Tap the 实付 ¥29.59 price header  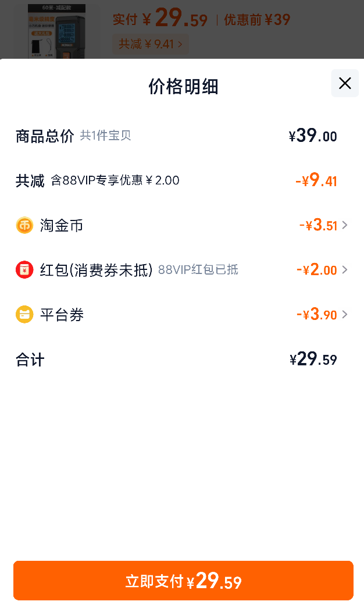click(x=160, y=19)
